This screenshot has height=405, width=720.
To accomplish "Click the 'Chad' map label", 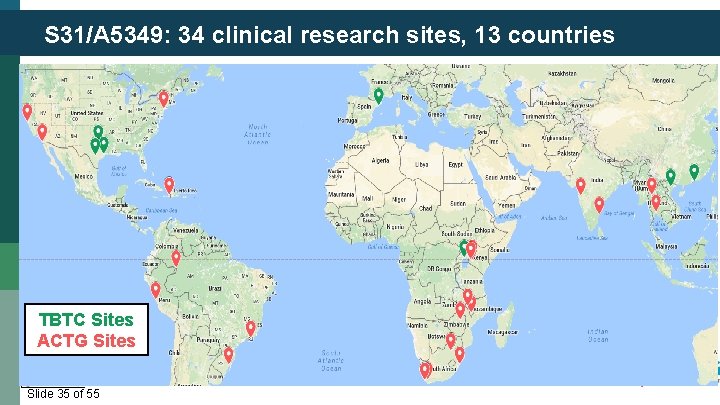I will pyautogui.click(x=426, y=208).
